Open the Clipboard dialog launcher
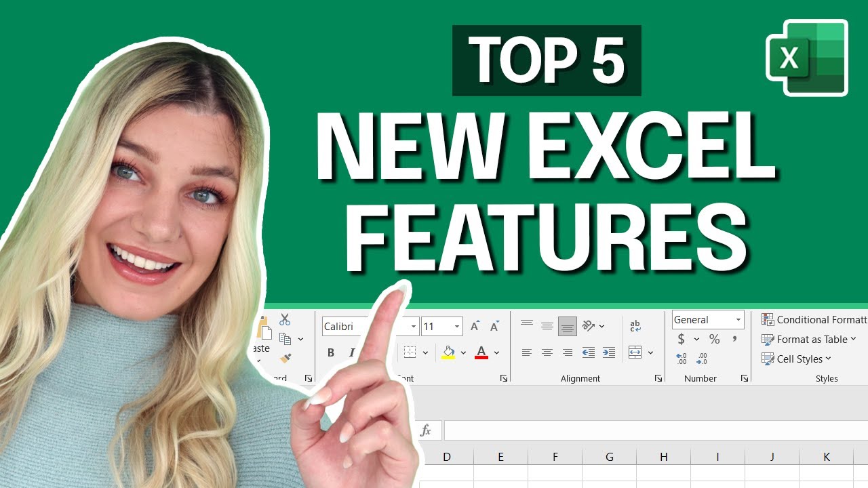 click(x=309, y=378)
